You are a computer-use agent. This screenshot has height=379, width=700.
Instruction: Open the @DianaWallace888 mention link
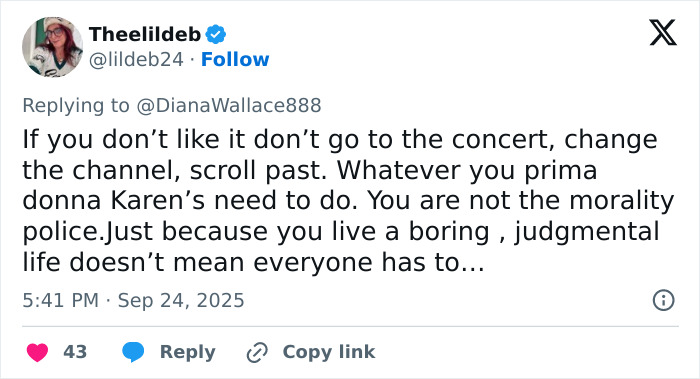229,105
